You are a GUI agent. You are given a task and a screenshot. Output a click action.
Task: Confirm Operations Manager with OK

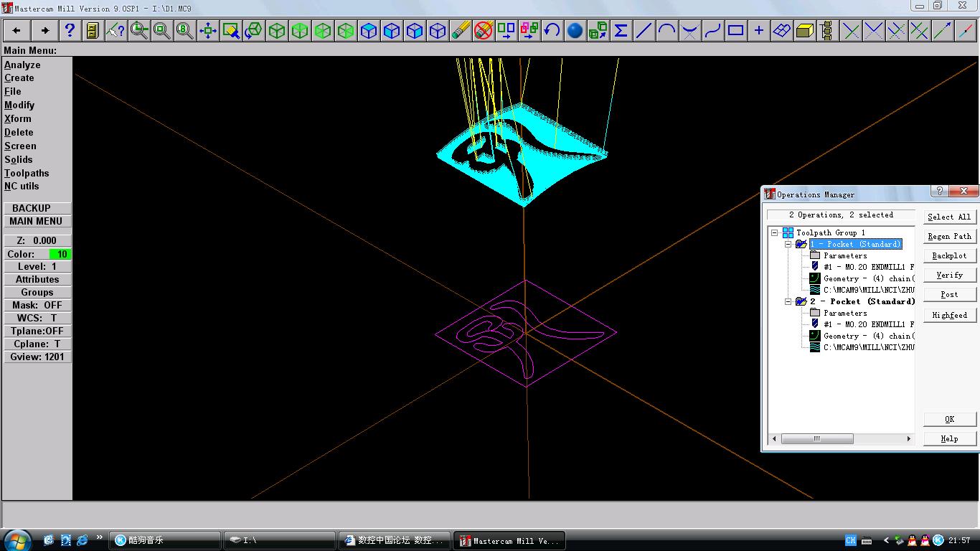(x=949, y=419)
